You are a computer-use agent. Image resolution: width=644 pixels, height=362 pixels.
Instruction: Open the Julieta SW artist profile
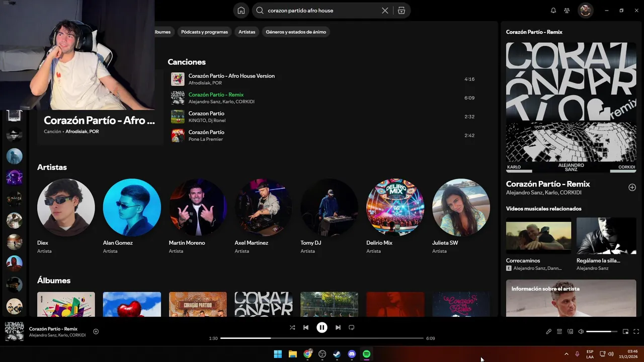(x=461, y=208)
